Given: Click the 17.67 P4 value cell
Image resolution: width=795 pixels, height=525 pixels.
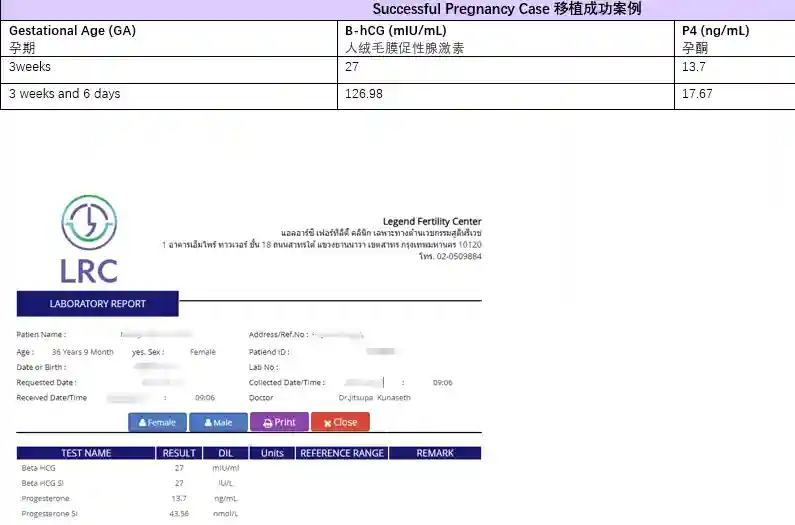Looking at the screenshot, I should click(x=697, y=94).
